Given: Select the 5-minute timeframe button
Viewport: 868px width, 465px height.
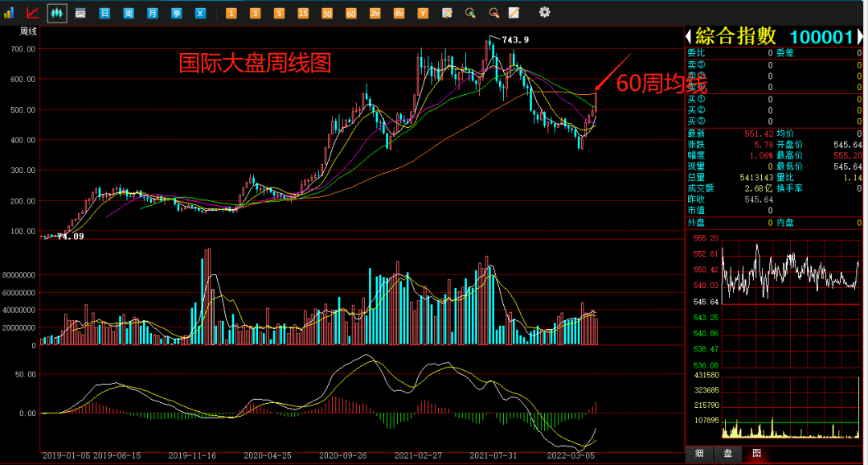Looking at the screenshot, I should click(279, 13).
